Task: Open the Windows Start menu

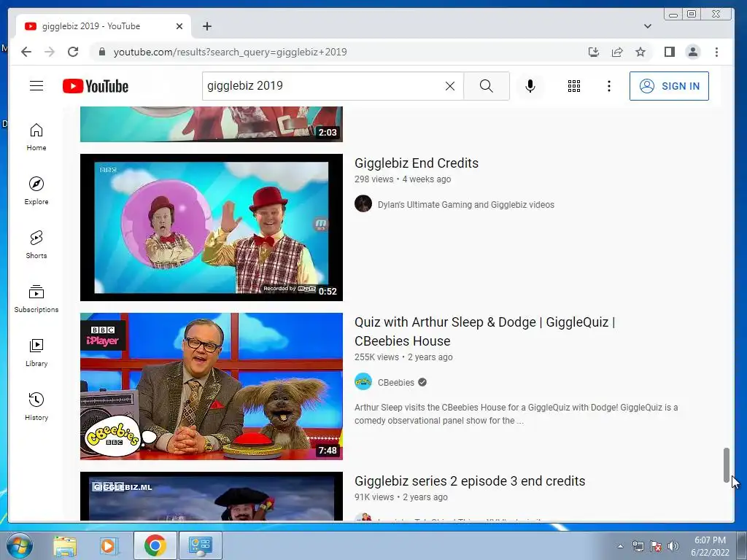Action: (x=20, y=545)
